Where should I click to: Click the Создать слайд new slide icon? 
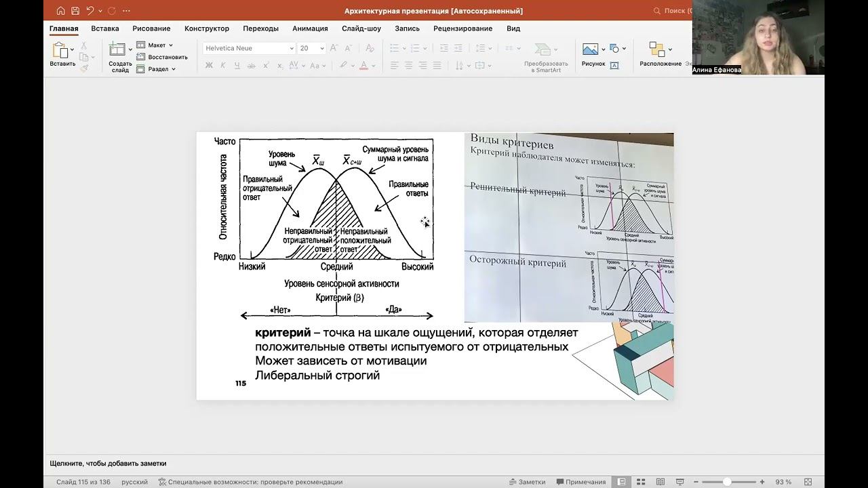(117, 50)
